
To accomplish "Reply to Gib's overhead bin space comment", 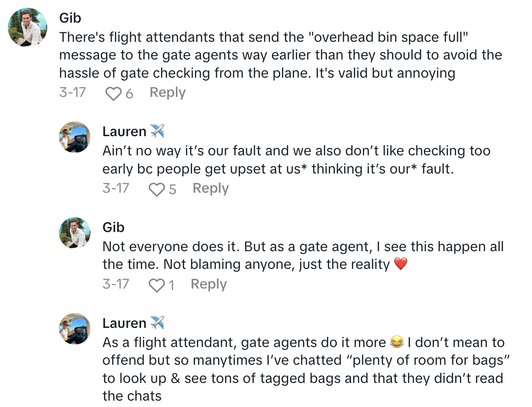I will pyautogui.click(x=167, y=92).
